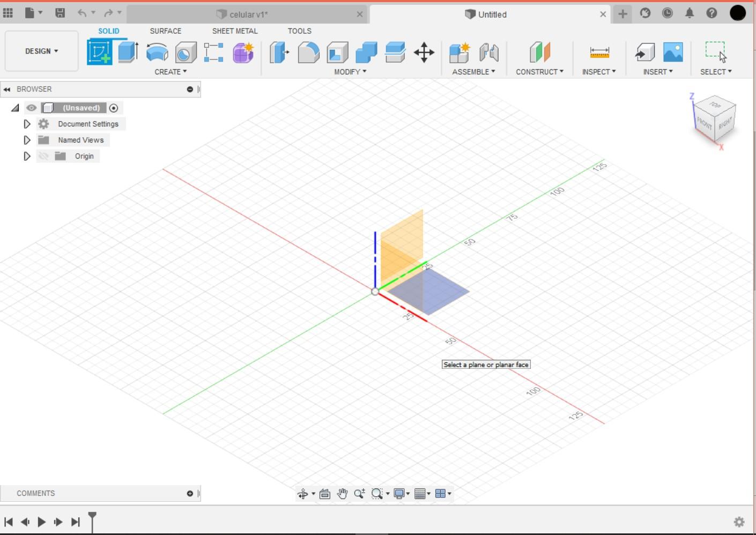This screenshot has width=756, height=535.
Task: Expand the Named Views folder
Action: 27,140
